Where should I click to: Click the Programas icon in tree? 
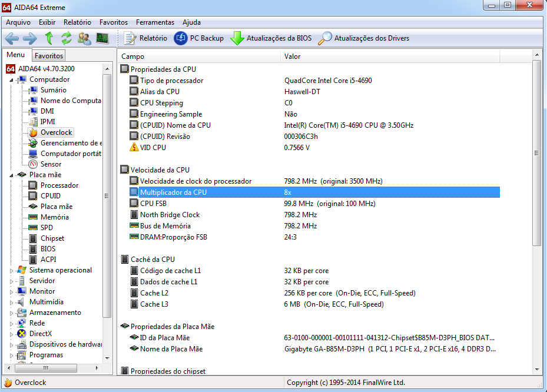22,355
